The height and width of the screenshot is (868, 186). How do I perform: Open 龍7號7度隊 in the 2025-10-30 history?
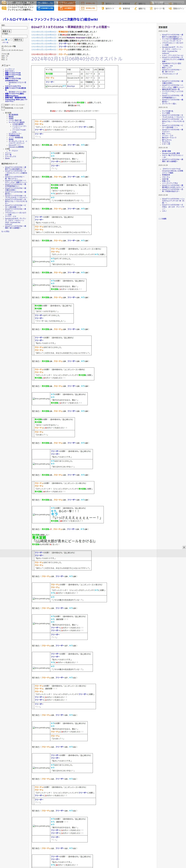point(166,151)
